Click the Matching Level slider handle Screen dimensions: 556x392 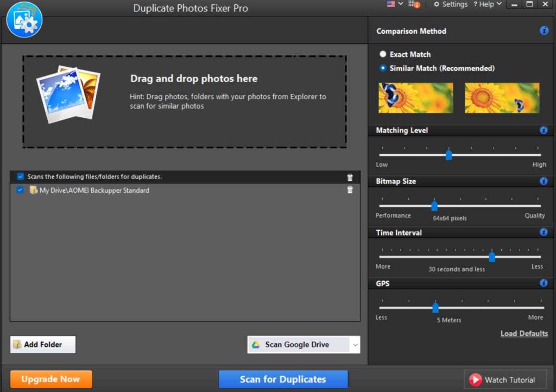pyautogui.click(x=448, y=155)
